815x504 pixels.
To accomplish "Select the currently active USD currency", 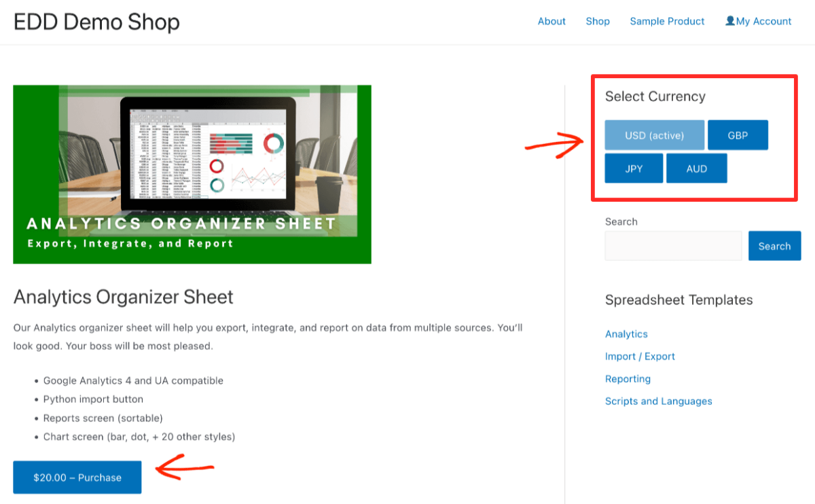I will point(654,134).
